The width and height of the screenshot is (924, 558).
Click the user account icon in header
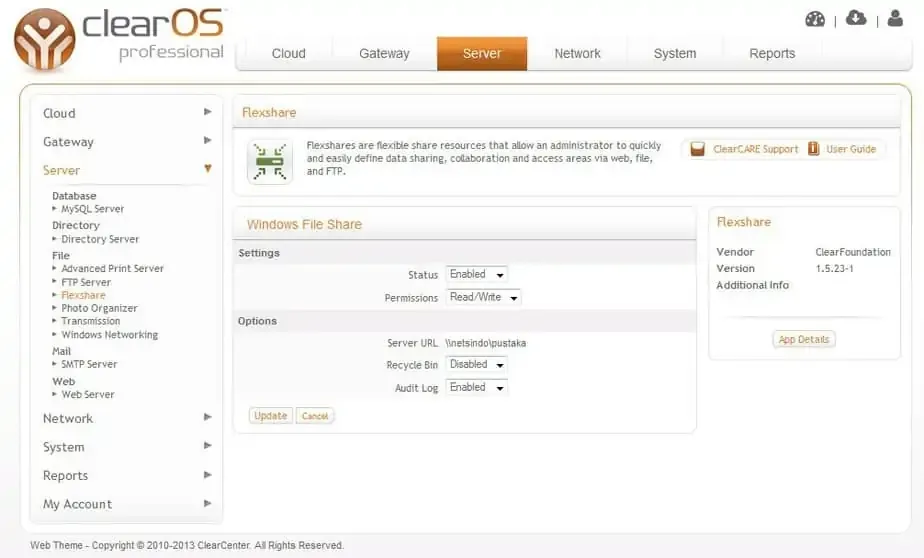point(895,18)
